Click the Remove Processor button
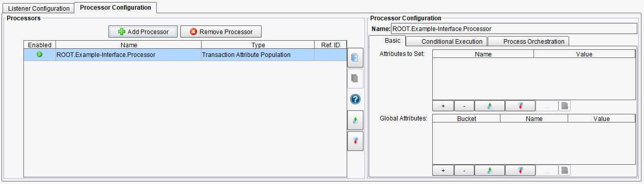This screenshot has height=184, width=644. pos(220,32)
